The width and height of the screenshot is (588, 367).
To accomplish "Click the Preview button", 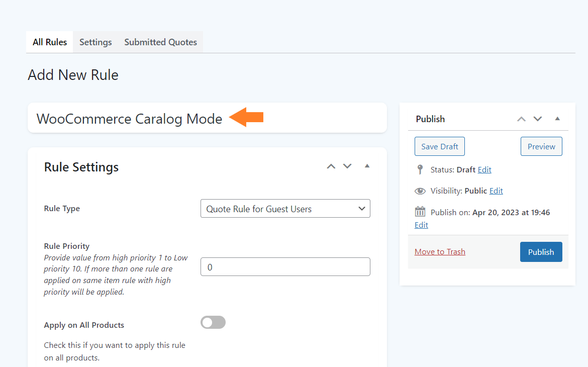I will pos(541,146).
